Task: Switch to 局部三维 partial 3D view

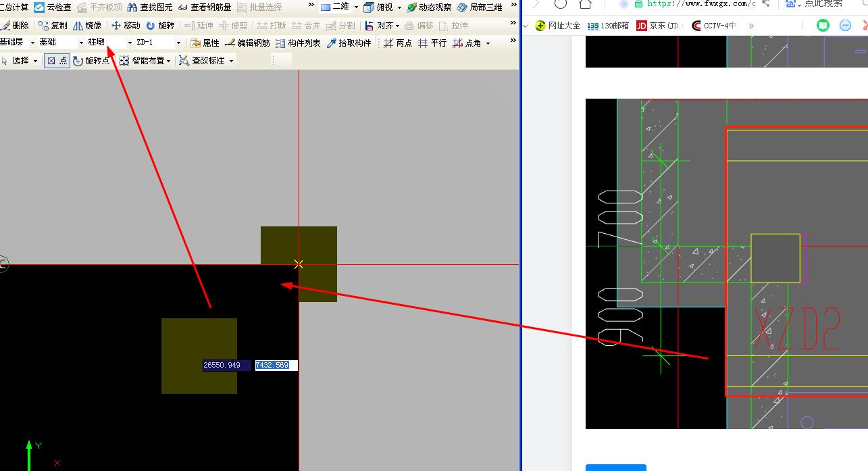Action: (x=480, y=7)
